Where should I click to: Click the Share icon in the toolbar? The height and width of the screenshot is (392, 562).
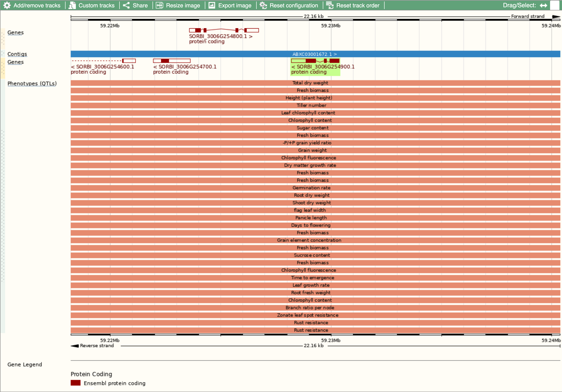tap(126, 5)
